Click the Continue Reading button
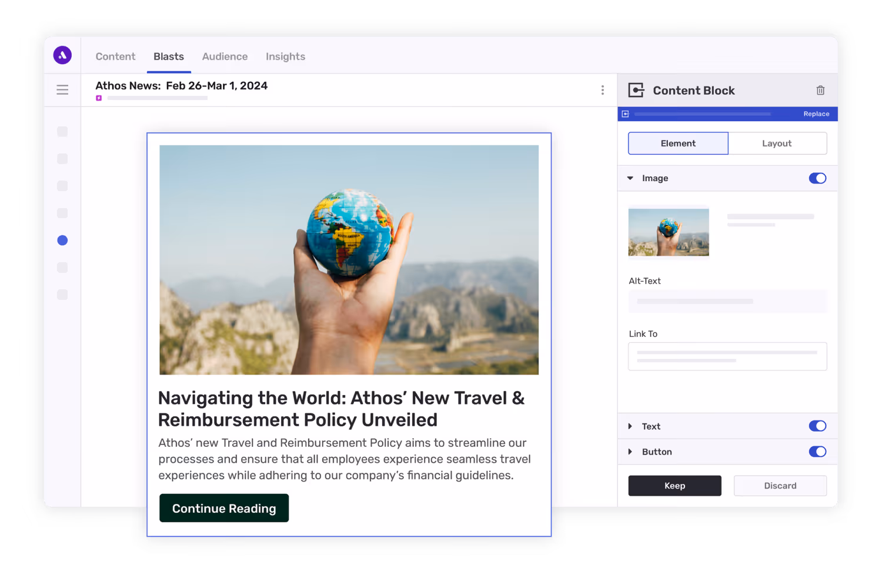Image resolution: width=882 pixels, height=588 pixels. (224, 508)
